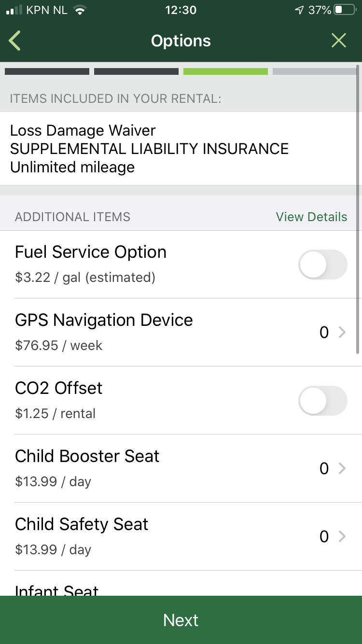Open GPS Navigation Device quantity chevron
Image resolution: width=362 pixels, height=644 pixels.
pos(342,332)
